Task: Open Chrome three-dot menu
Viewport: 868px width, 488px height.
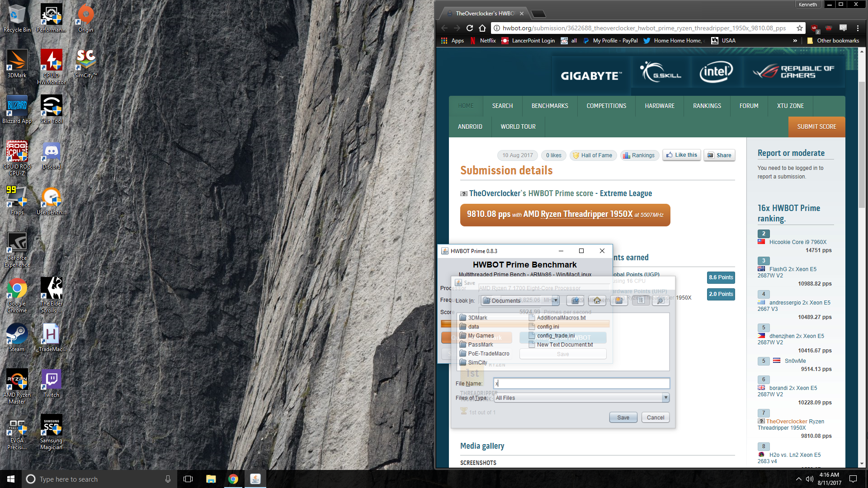Action: (x=858, y=28)
